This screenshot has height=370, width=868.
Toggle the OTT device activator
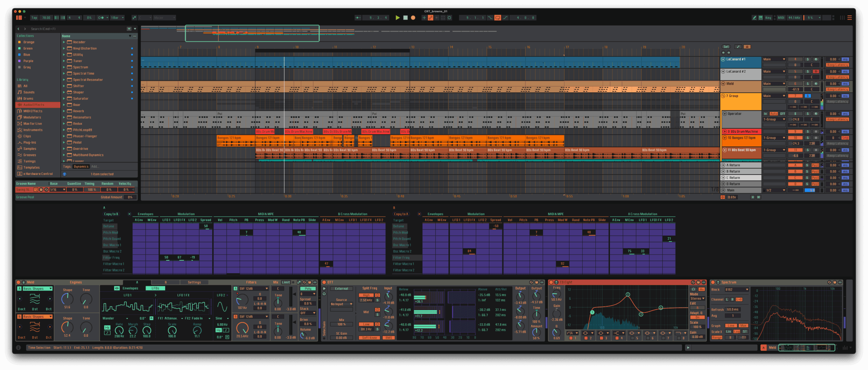tap(324, 282)
